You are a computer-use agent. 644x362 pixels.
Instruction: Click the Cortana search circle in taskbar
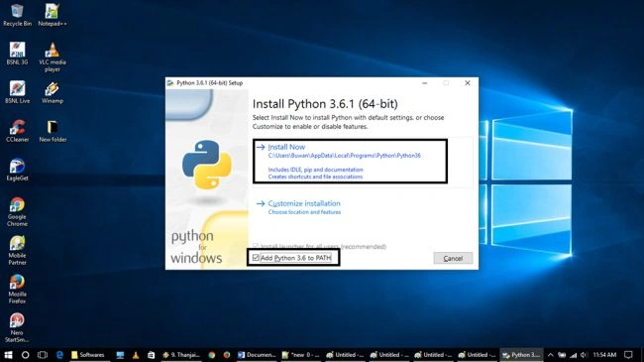[x=25, y=355]
